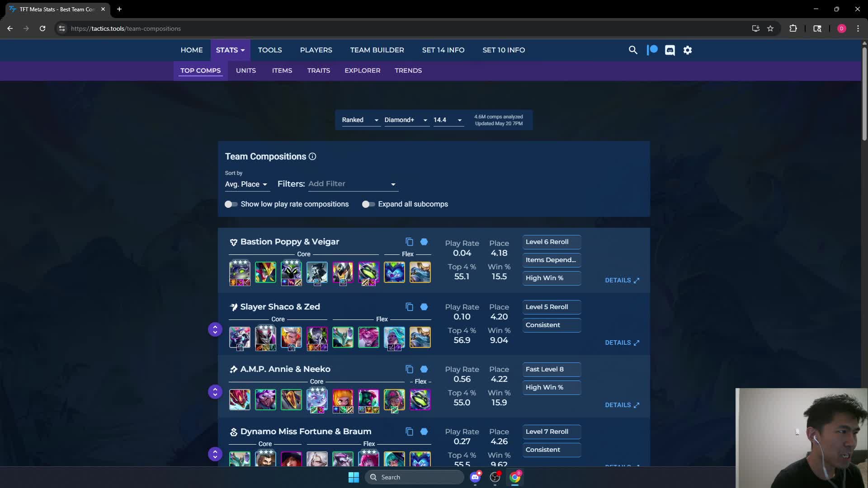The image size is (868, 488).
Task: Open the Patreon icon in navbar
Action: click(x=652, y=50)
